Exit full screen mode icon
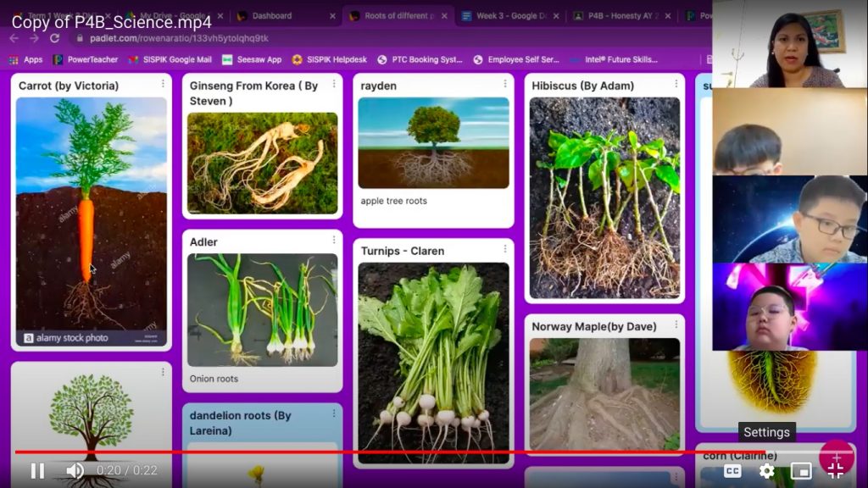Viewport: 868px width, 488px height. pos(836,471)
